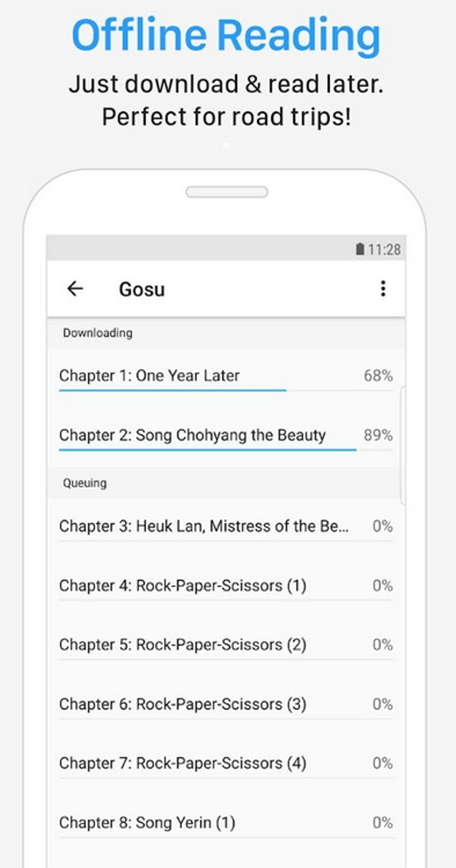
Task: Click Chapter 1 download progress bar
Action: coord(173,391)
